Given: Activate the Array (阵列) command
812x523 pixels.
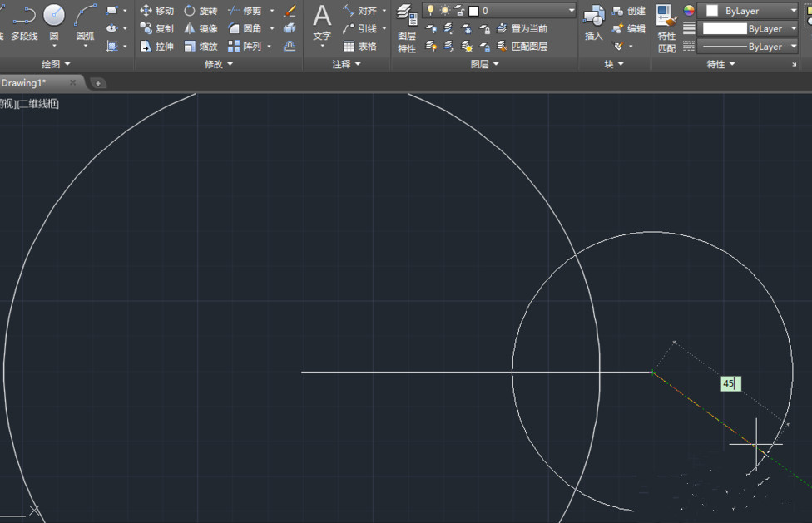Looking at the screenshot, I should (x=245, y=47).
